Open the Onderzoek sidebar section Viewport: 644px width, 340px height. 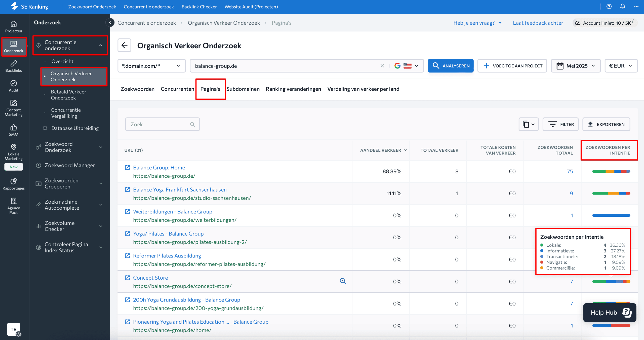14,47
